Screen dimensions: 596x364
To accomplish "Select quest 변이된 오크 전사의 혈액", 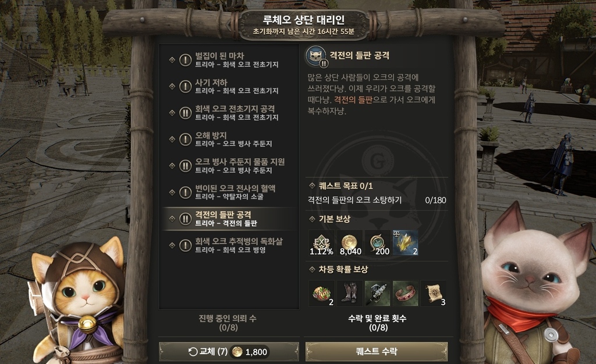I will [228, 192].
